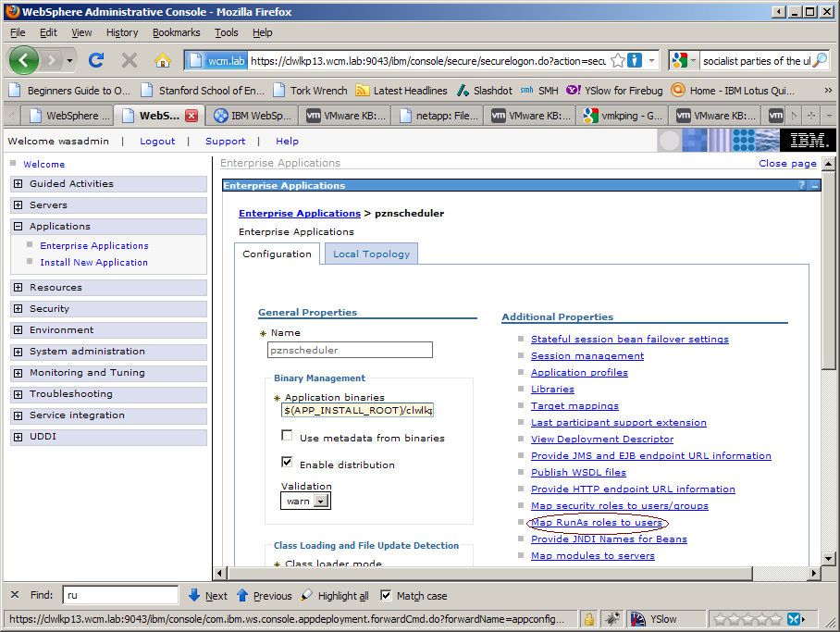The image size is (840, 632).
Task: Expand the Troubleshooting section
Action: (19, 394)
